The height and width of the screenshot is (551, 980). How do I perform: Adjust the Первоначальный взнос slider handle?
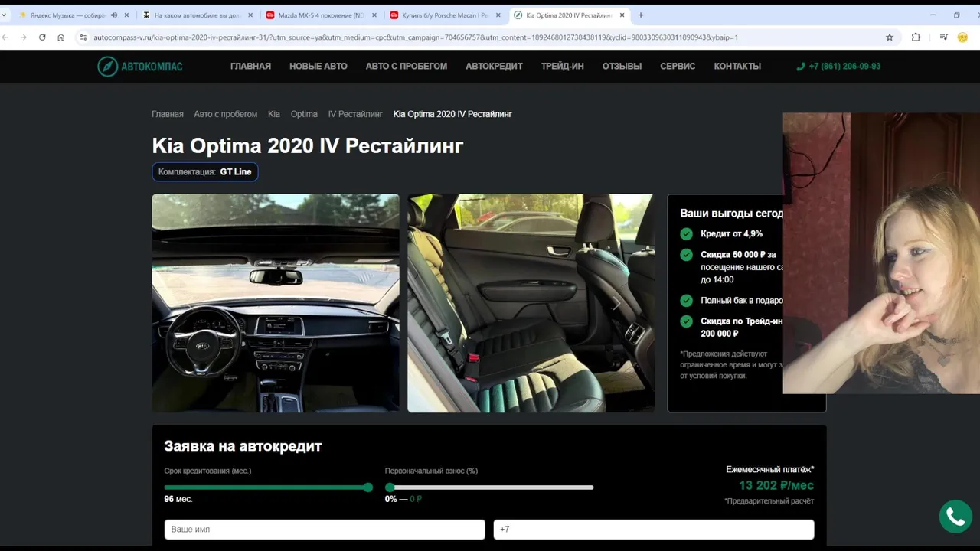(390, 487)
